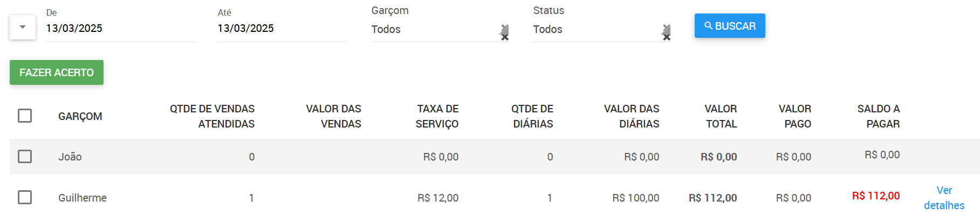The height and width of the screenshot is (221, 980).
Task: Sort by QTDE DE VENDAS ATENDIDAS header
Action: [212, 116]
